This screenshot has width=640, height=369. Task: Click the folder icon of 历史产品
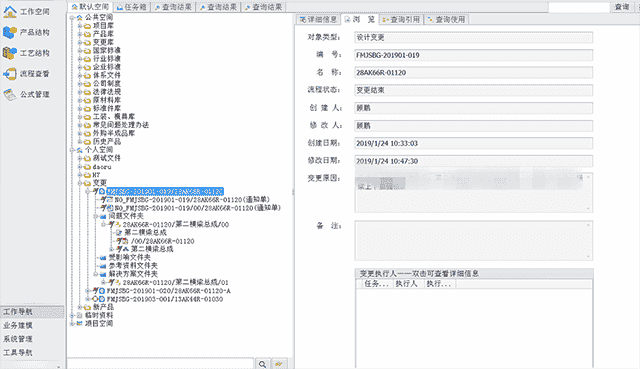point(87,142)
